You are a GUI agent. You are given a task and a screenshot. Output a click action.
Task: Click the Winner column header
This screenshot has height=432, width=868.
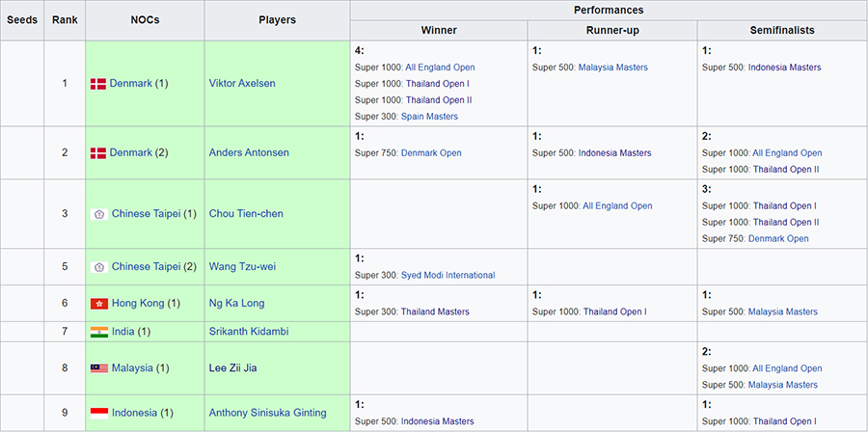coord(439,31)
